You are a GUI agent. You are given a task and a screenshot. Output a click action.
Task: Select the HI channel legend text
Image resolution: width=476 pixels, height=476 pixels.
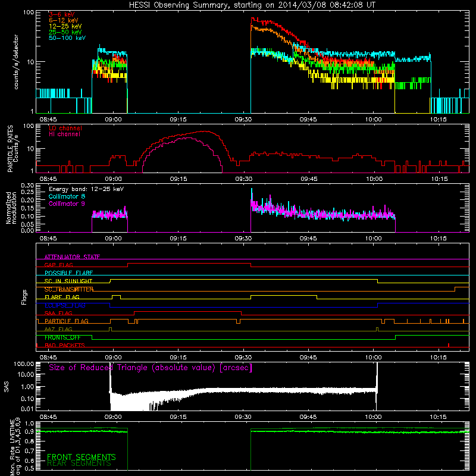tap(64, 134)
